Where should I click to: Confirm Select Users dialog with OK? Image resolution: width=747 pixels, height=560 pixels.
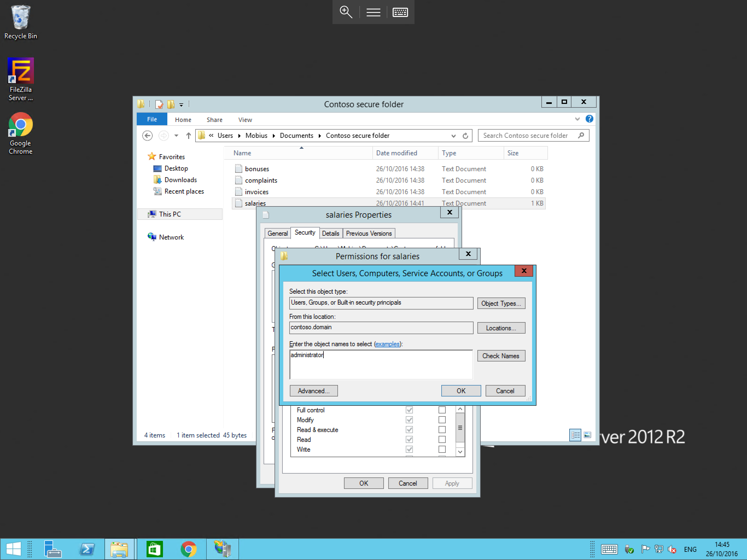461,390
